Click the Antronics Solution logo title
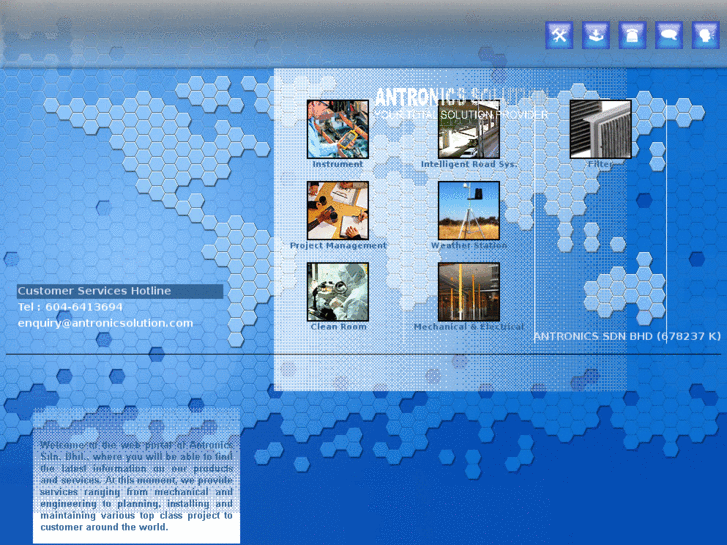 (461, 97)
